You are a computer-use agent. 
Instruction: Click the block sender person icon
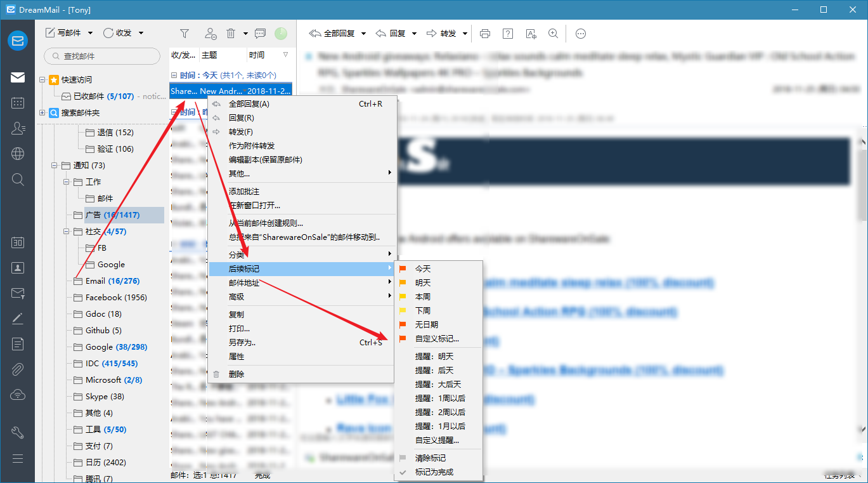(211, 33)
